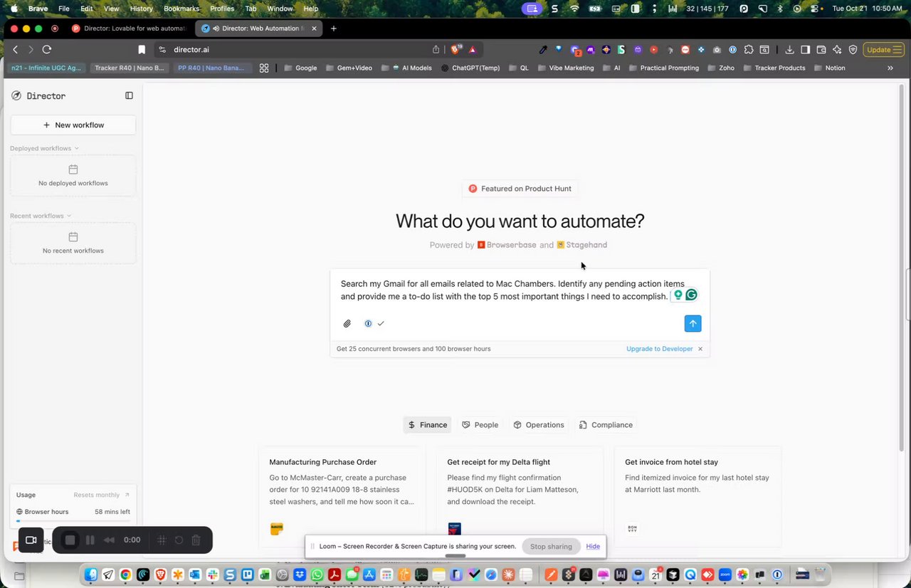Collapse the Deployed workflows section
Viewport: 911px width, 588px height.
coord(44,148)
